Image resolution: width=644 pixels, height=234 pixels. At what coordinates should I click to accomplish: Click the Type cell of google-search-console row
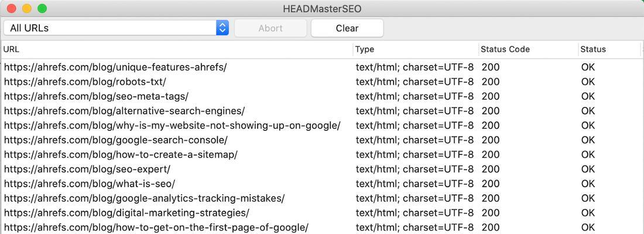tap(415, 140)
